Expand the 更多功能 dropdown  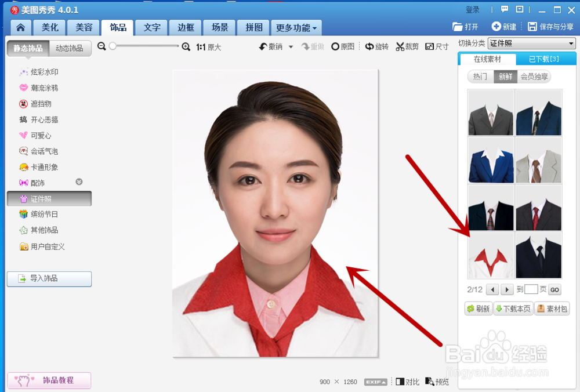pyautogui.click(x=296, y=27)
